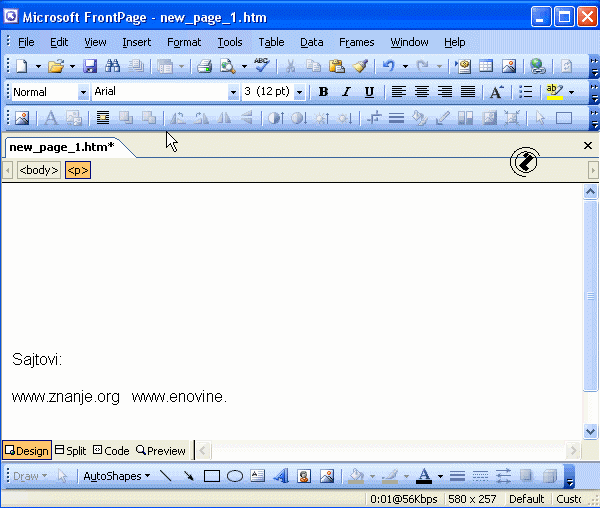600x508 pixels.
Task: Click the vertical scrollbar down arrow
Action: (x=590, y=431)
